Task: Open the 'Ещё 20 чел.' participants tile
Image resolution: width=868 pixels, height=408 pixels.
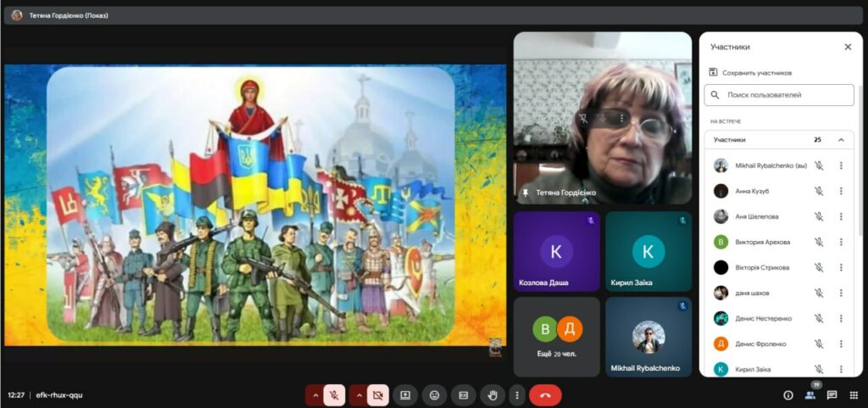Action: coord(556,337)
